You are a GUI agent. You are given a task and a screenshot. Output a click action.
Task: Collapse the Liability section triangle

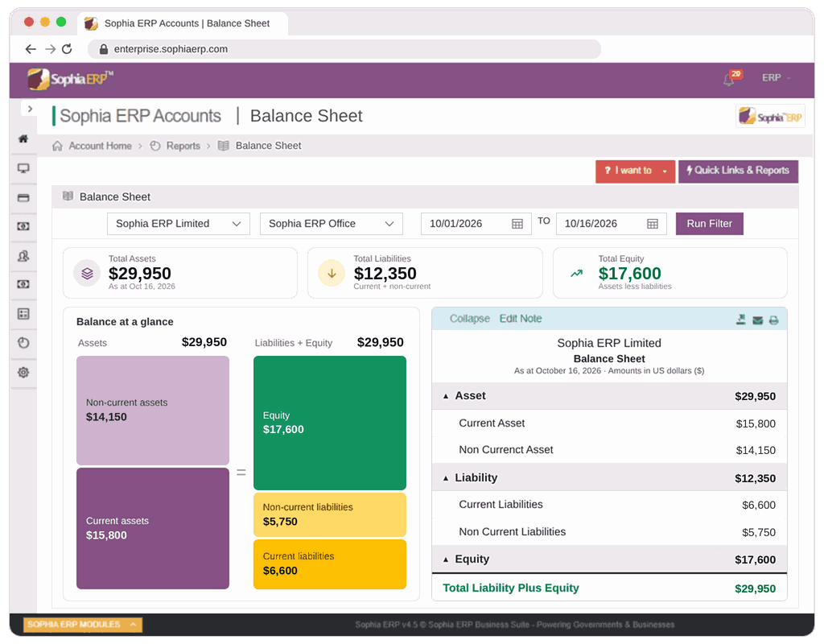click(446, 478)
